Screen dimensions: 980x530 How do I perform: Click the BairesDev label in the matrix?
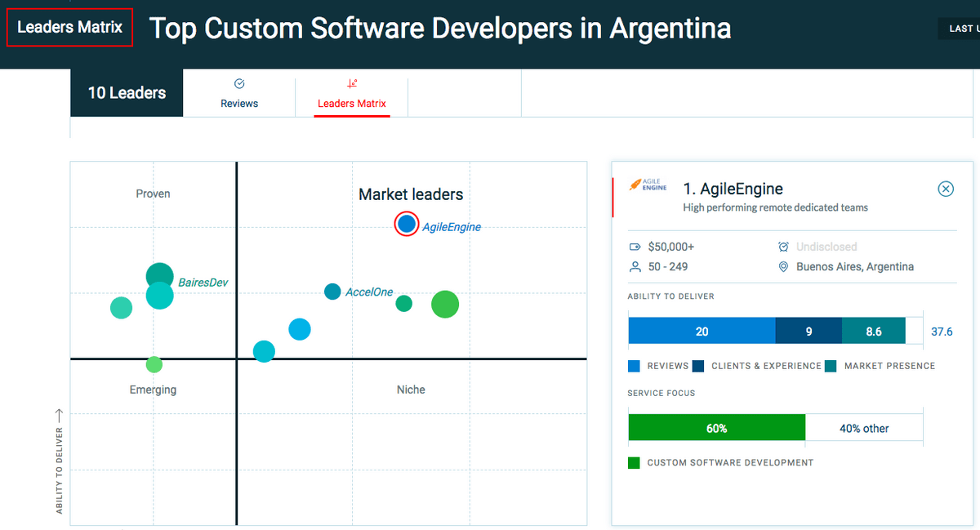point(203,283)
